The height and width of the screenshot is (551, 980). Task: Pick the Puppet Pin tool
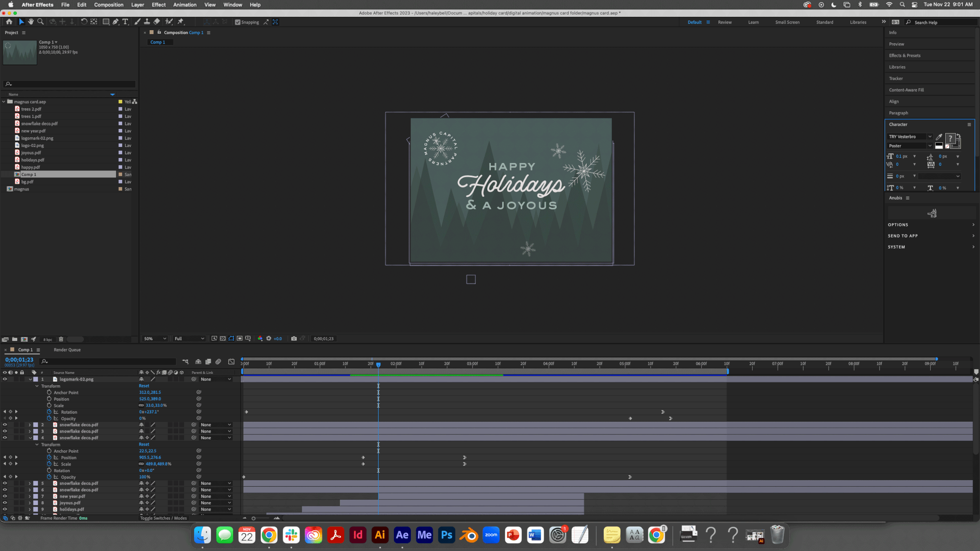[x=181, y=22]
